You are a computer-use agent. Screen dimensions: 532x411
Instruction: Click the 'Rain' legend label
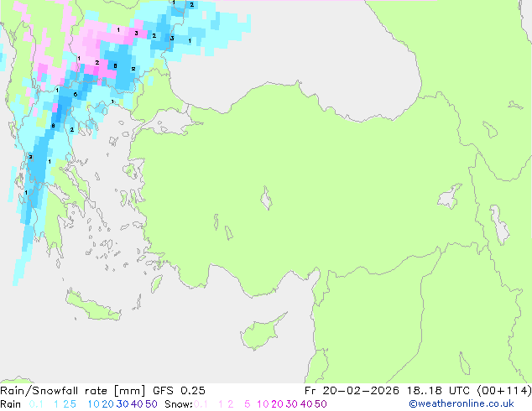click(x=11, y=404)
